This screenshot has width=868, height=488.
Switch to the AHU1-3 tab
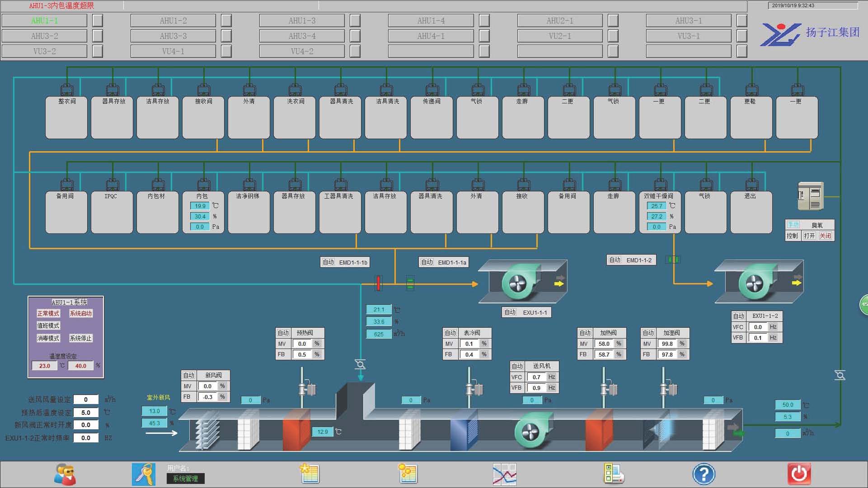click(x=302, y=21)
